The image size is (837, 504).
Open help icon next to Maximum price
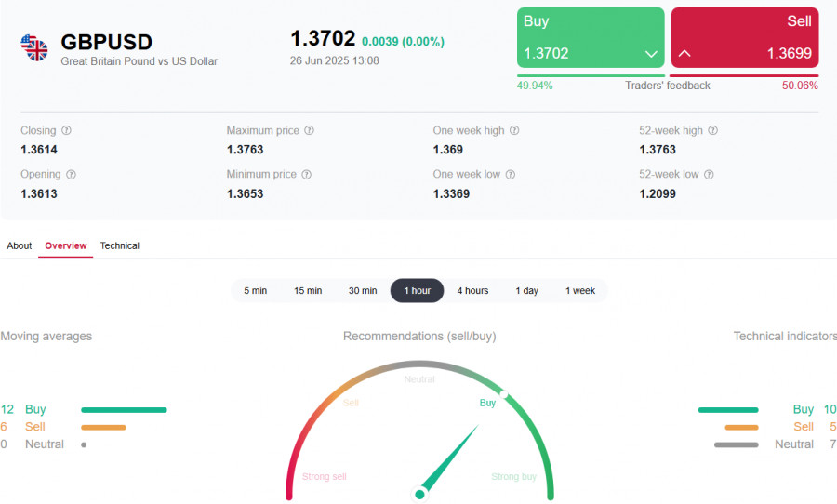click(x=309, y=130)
